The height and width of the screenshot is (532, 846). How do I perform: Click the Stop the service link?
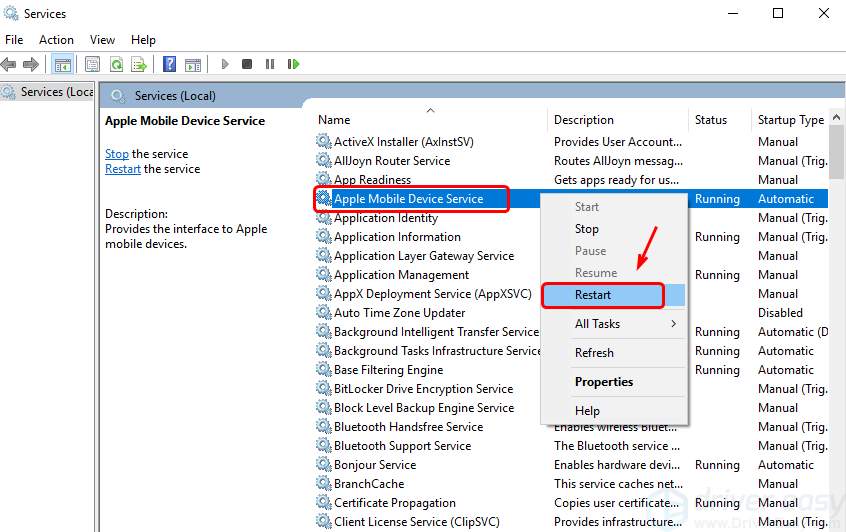tap(117, 154)
